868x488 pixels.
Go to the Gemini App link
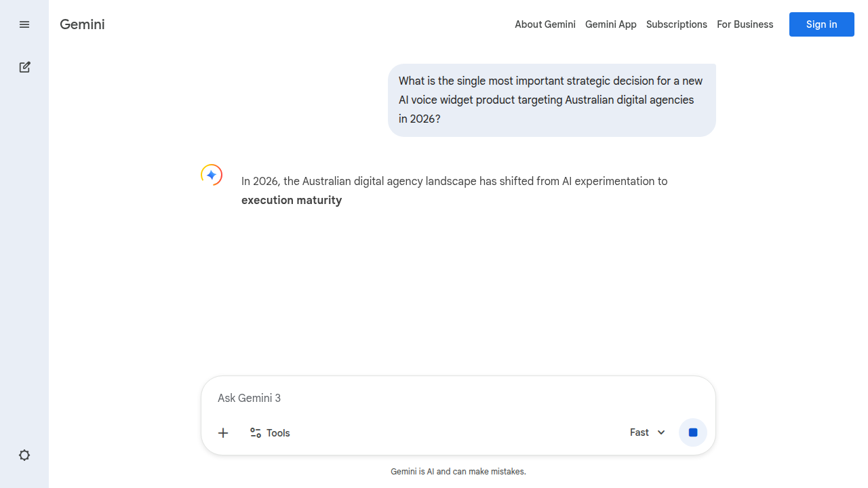(610, 24)
